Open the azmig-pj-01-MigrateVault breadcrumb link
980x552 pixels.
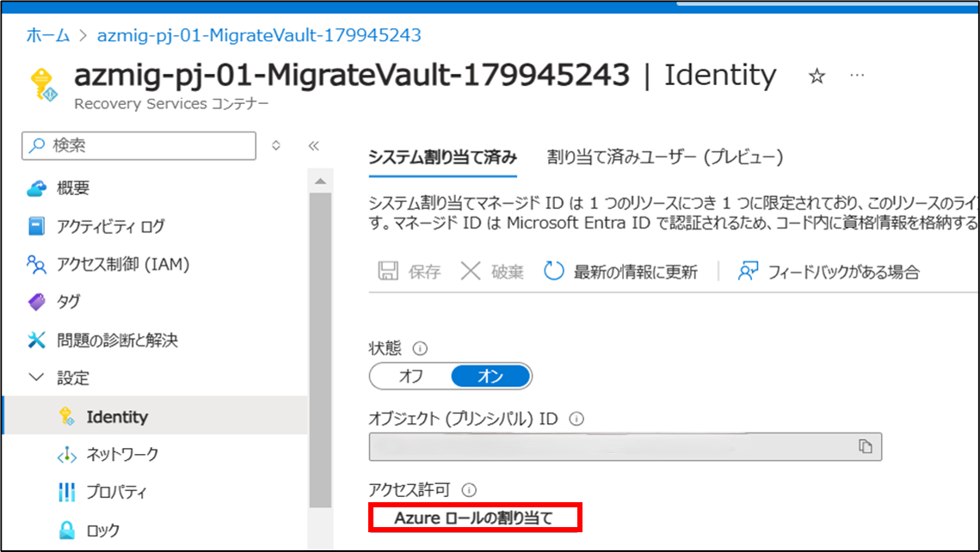(259, 35)
